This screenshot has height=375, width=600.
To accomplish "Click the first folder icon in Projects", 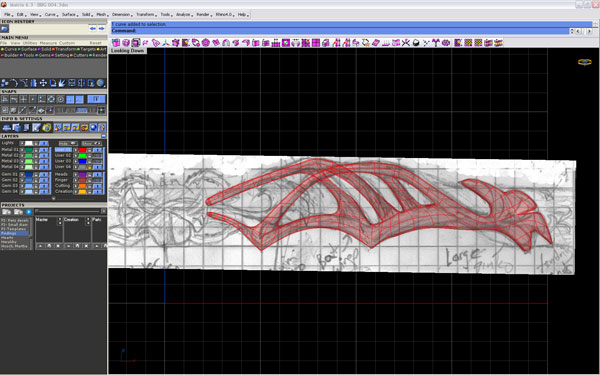I will pos(7,212).
